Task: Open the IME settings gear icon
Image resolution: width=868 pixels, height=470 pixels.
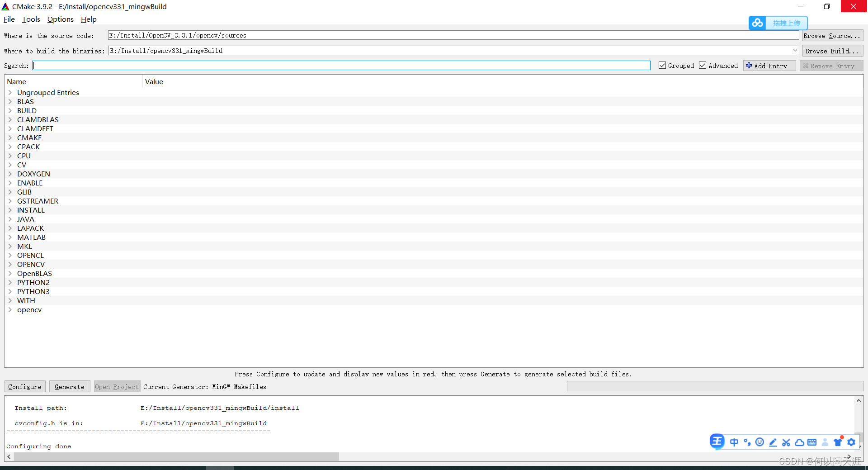Action: click(x=851, y=442)
